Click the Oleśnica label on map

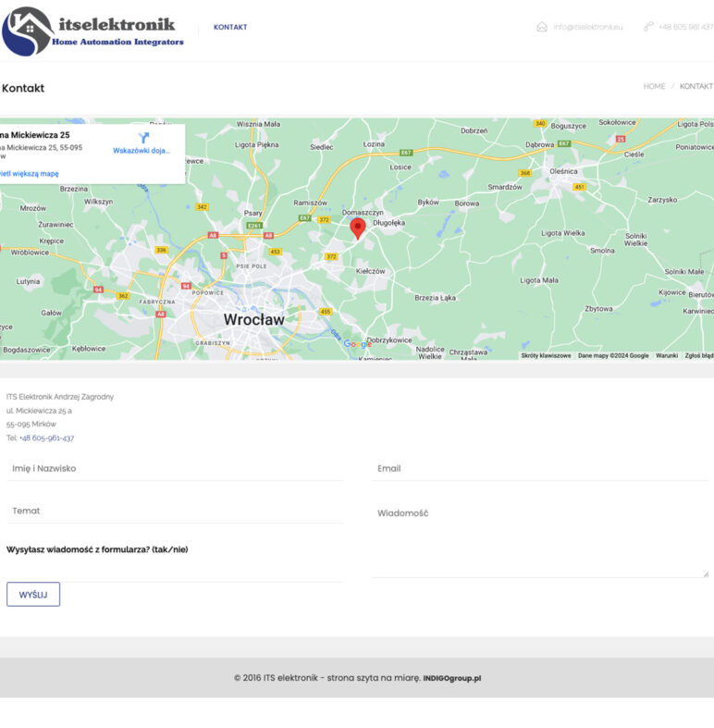pyautogui.click(x=563, y=171)
